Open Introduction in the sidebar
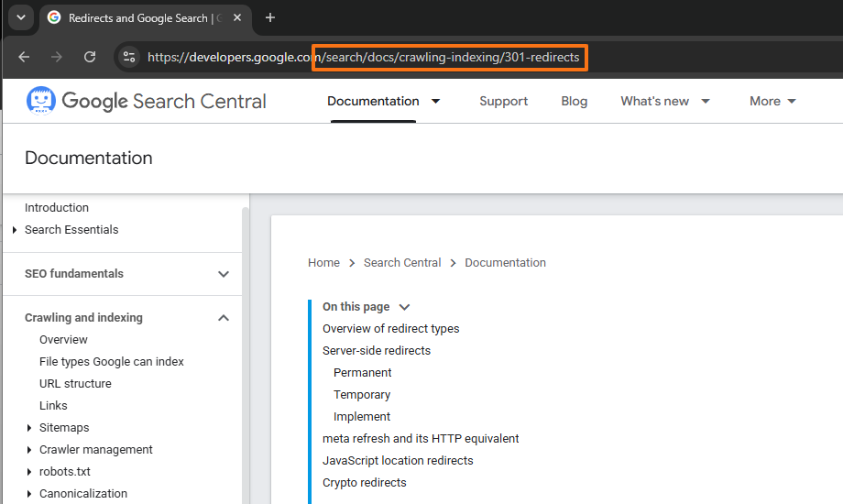Image resolution: width=843 pixels, height=504 pixels. coord(57,208)
